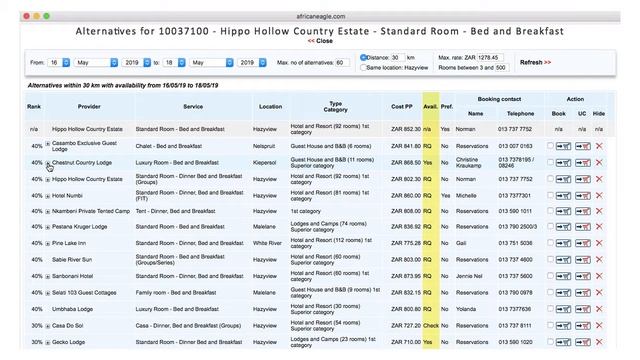Expand Nkambeni Private Tented Camp row
The height and width of the screenshot is (360, 640).
click(x=48, y=211)
